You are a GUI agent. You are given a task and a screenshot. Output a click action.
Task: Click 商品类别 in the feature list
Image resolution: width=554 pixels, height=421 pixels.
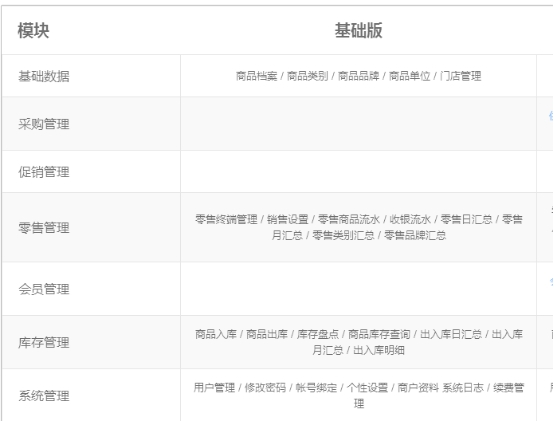click(x=307, y=76)
